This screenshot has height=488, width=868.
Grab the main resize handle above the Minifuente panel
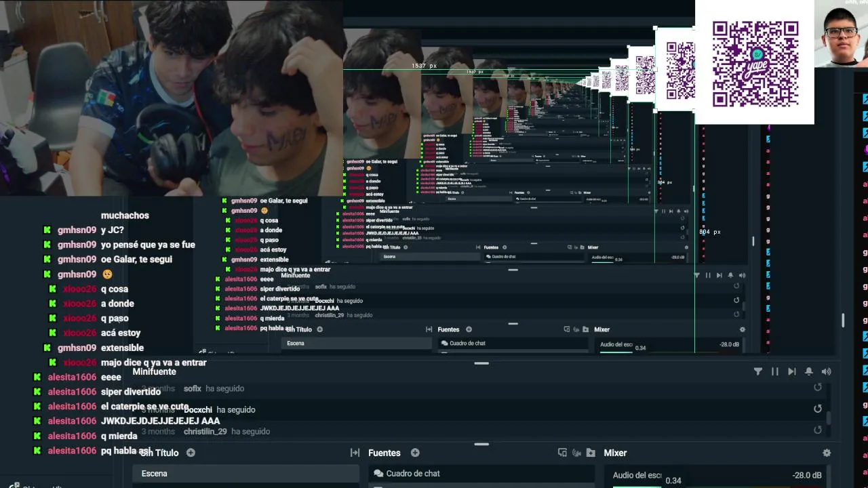coord(481,363)
